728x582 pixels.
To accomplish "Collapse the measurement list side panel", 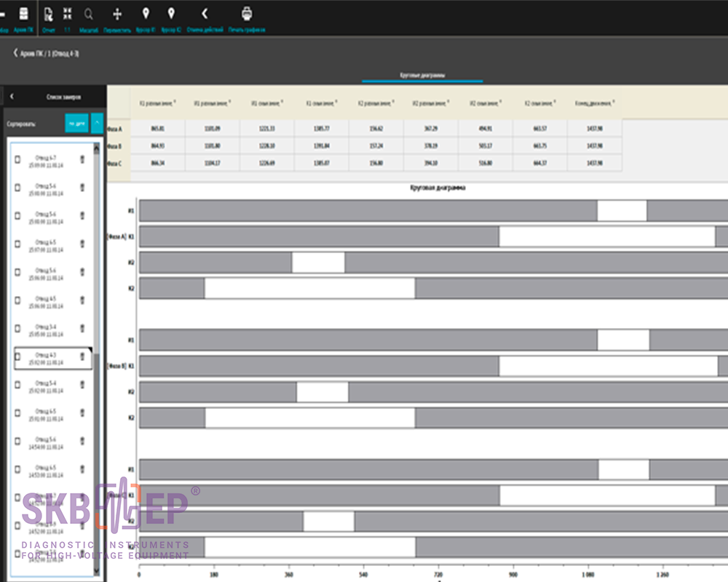I will pos(12,96).
